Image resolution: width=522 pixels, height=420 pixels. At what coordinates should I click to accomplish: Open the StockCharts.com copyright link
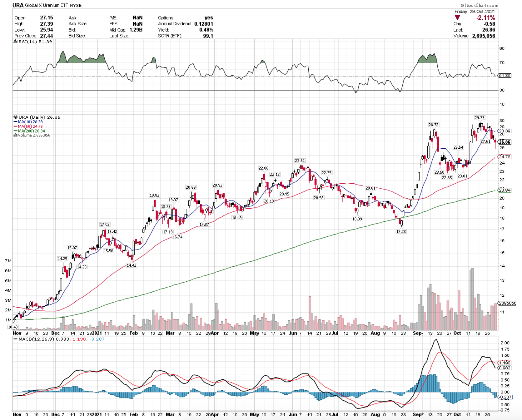pos(479,5)
